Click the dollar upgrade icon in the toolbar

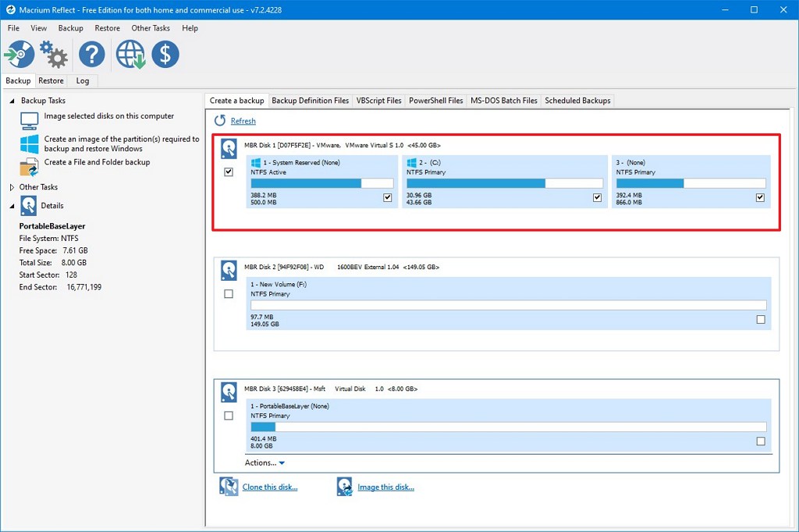pos(165,54)
